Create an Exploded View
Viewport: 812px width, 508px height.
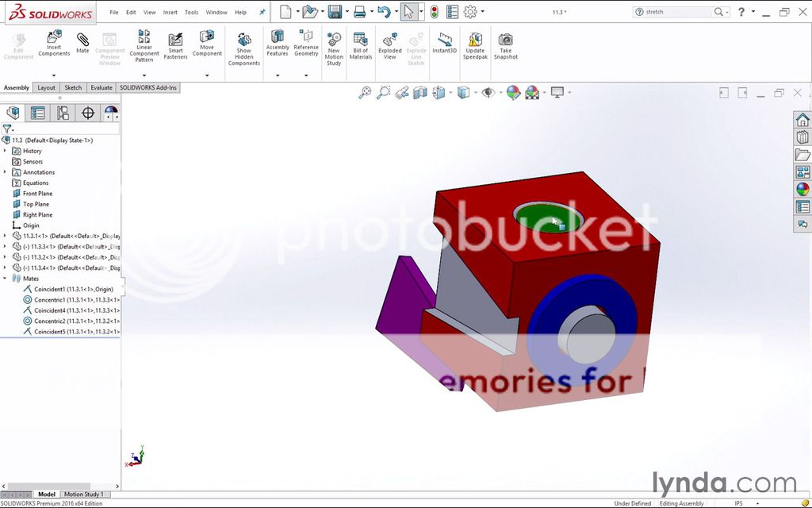[389, 46]
